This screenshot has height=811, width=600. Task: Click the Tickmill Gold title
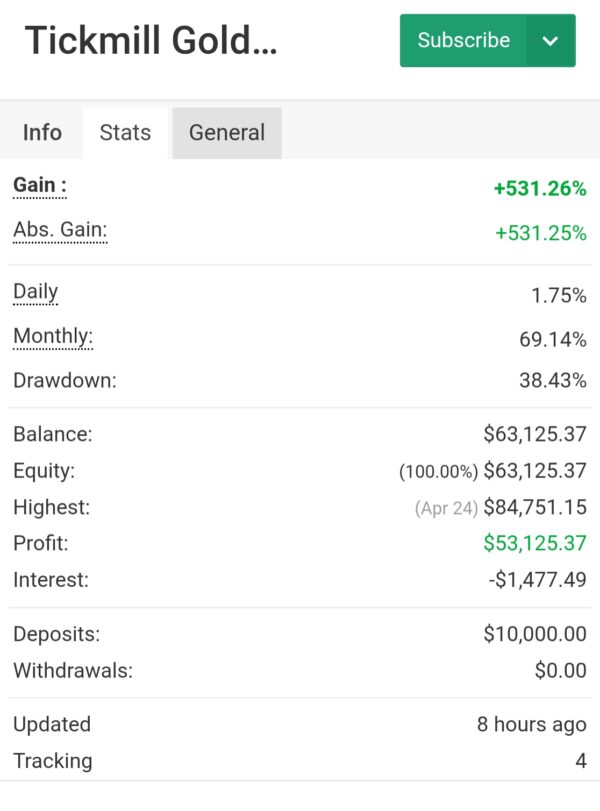pyautogui.click(x=151, y=40)
